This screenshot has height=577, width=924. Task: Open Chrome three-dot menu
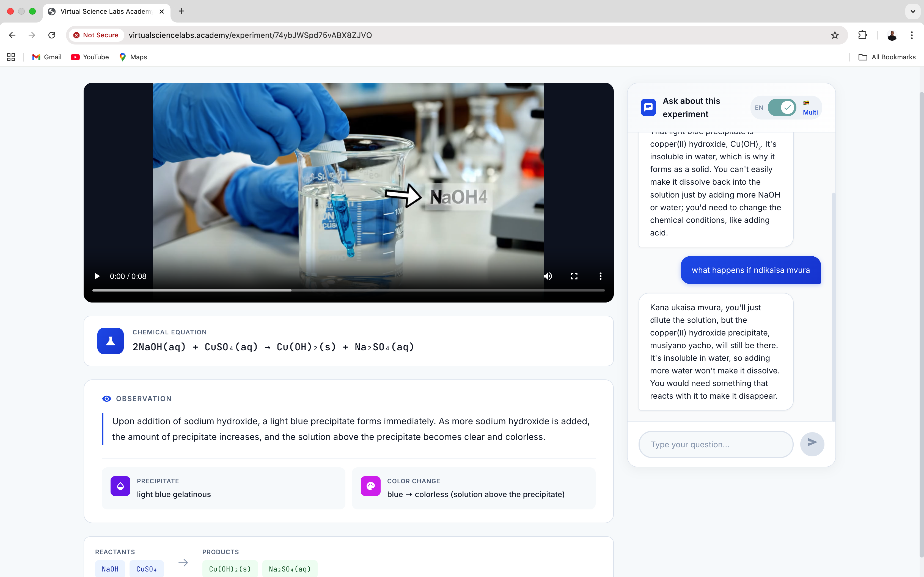[912, 35]
